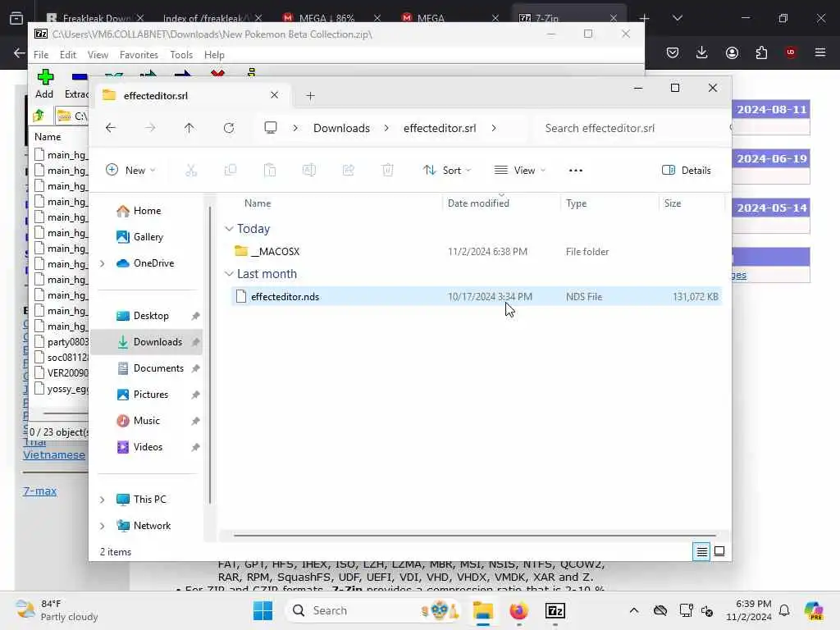This screenshot has height=630, width=840.
Task: Open Pictures in navigation pane
Action: (151, 395)
